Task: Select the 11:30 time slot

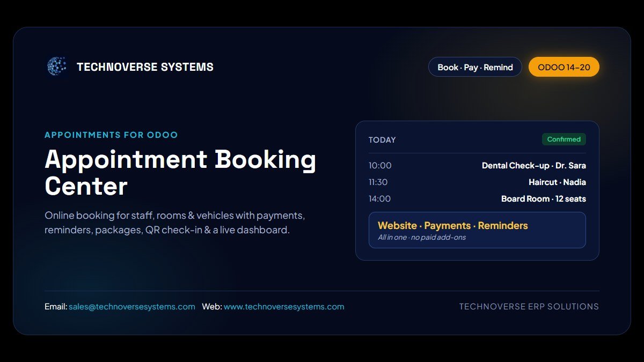Action: click(x=378, y=182)
